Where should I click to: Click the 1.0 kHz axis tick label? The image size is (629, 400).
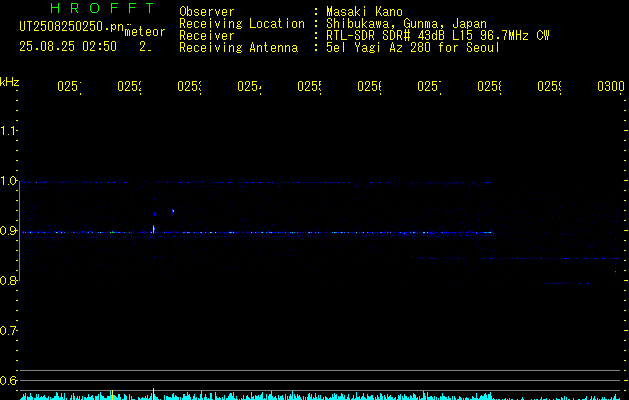pos(8,181)
